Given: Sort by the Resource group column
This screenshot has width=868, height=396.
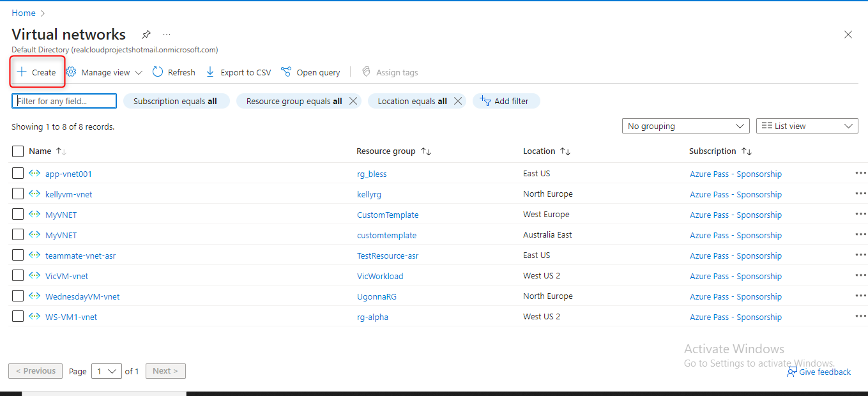Looking at the screenshot, I should tap(394, 151).
